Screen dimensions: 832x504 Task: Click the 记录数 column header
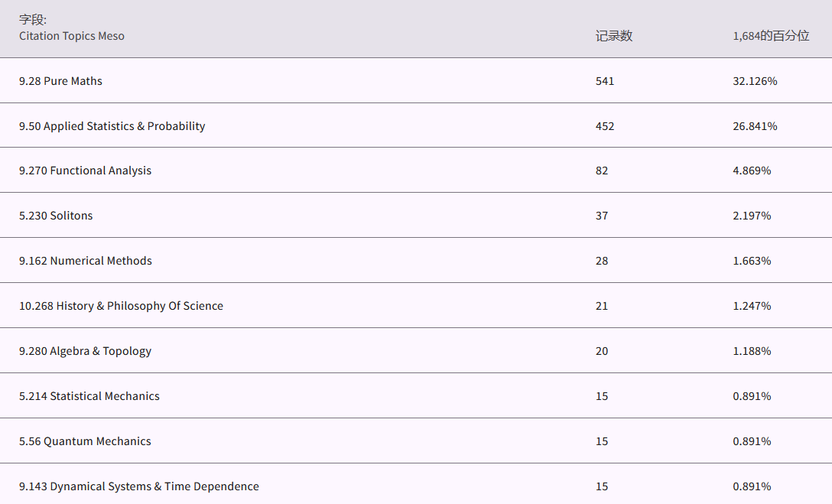tap(614, 36)
